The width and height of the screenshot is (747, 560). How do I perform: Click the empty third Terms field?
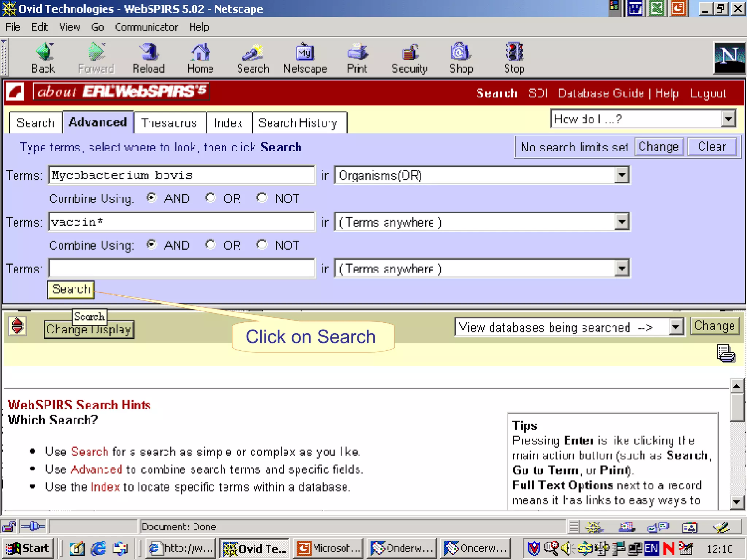point(181,268)
